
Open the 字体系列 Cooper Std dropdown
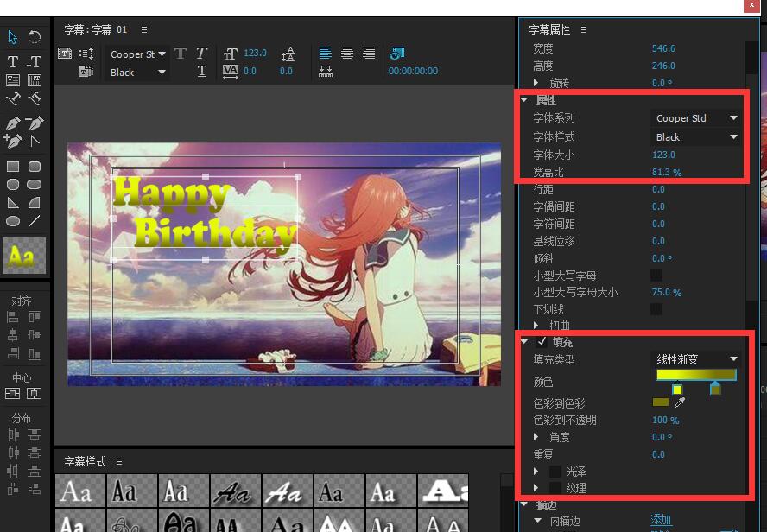[695, 118]
